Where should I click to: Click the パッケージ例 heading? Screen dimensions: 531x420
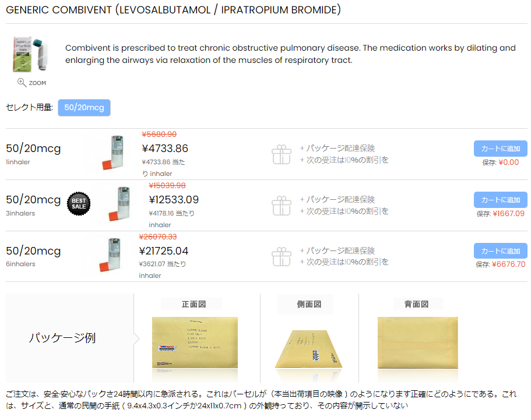(62, 338)
